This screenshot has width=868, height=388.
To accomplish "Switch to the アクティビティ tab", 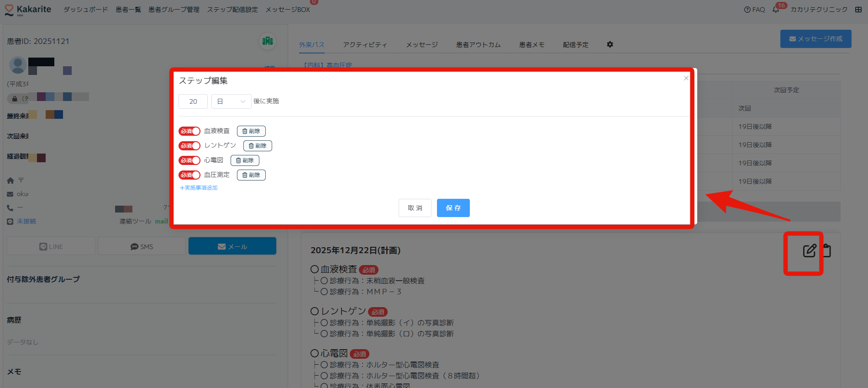I will 365,44.
